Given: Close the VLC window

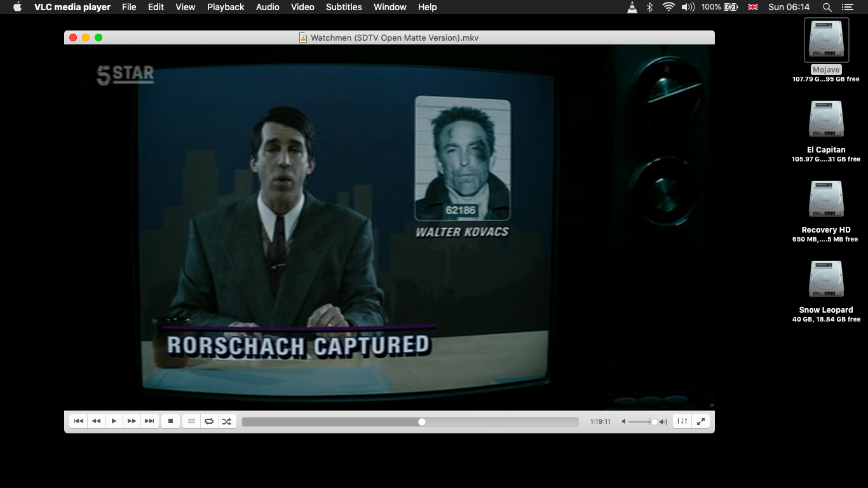Looking at the screenshot, I should [73, 37].
